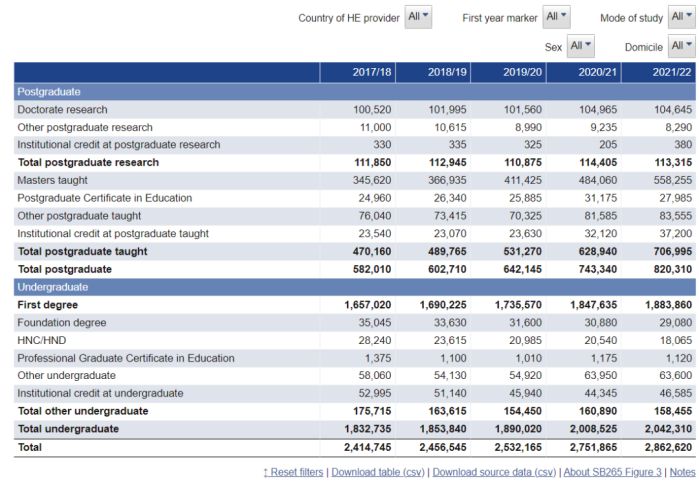Click Total postgraduate value 743,340
Viewport: 699px width, 482px height.
[598, 269]
